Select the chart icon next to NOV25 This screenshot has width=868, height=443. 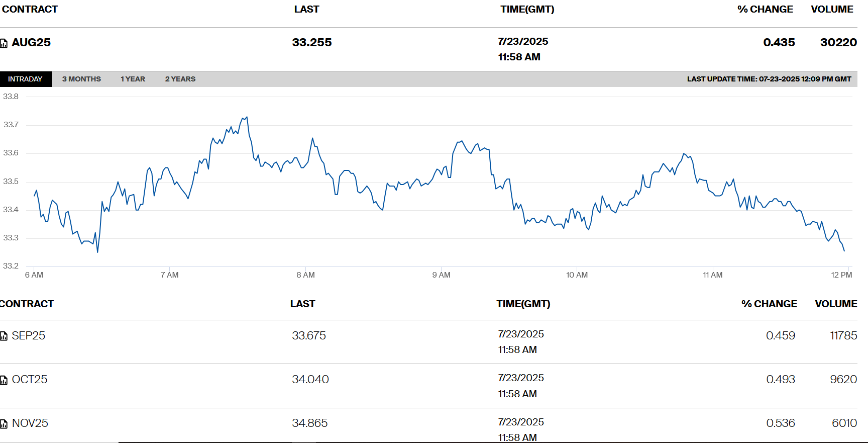pyautogui.click(x=4, y=424)
